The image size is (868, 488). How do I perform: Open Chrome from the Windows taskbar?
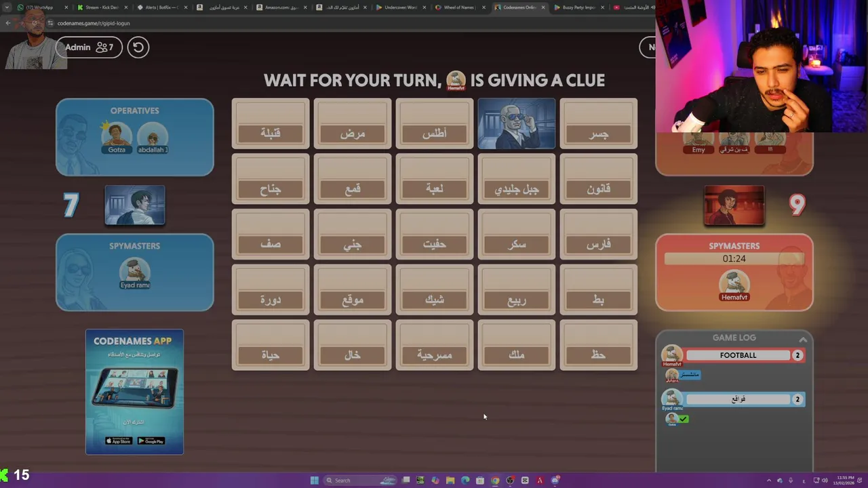coord(495,481)
